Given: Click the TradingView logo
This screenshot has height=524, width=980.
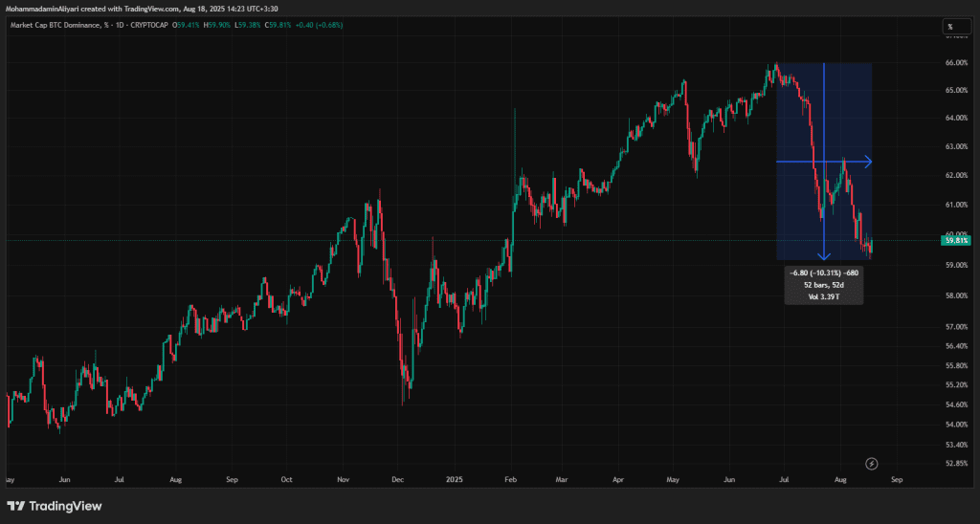Looking at the screenshot, I should point(54,506).
